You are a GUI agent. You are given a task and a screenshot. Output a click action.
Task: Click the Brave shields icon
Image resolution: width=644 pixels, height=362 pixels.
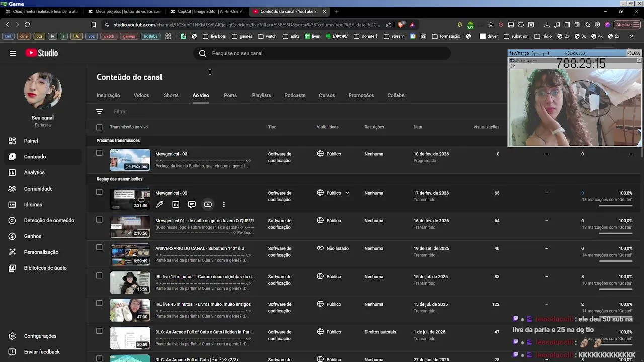(401, 24)
